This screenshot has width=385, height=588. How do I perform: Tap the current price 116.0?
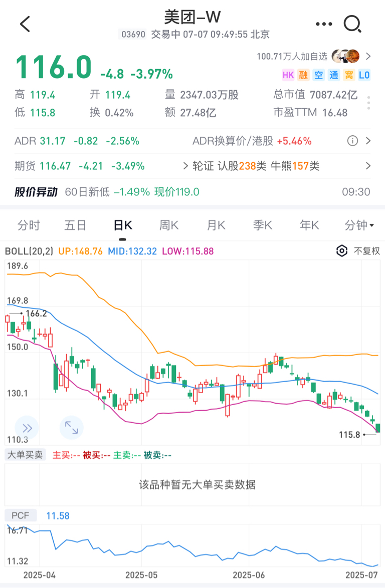pos(53,67)
